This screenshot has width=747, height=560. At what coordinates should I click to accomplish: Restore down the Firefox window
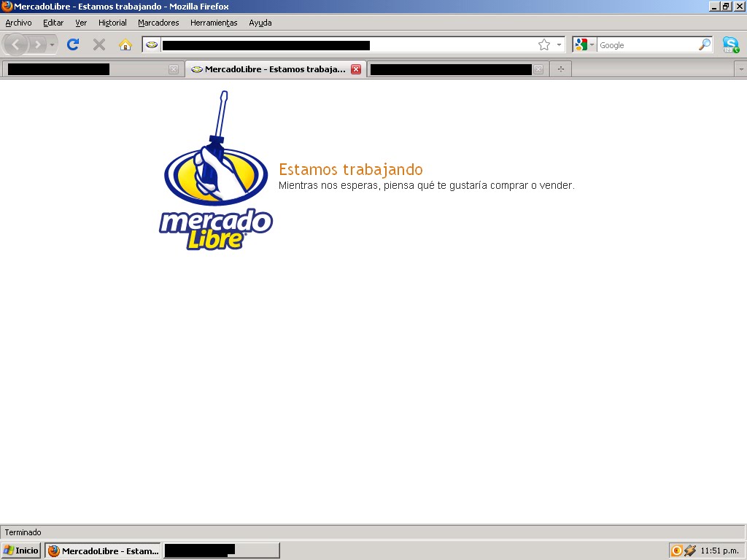coord(726,7)
